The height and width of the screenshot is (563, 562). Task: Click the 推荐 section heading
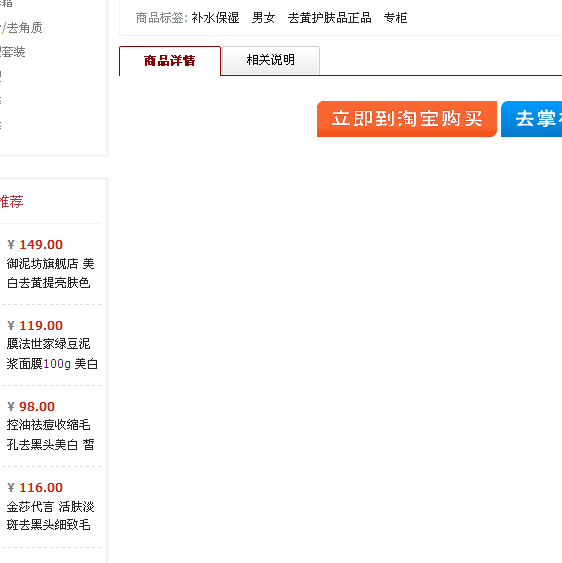(11, 201)
